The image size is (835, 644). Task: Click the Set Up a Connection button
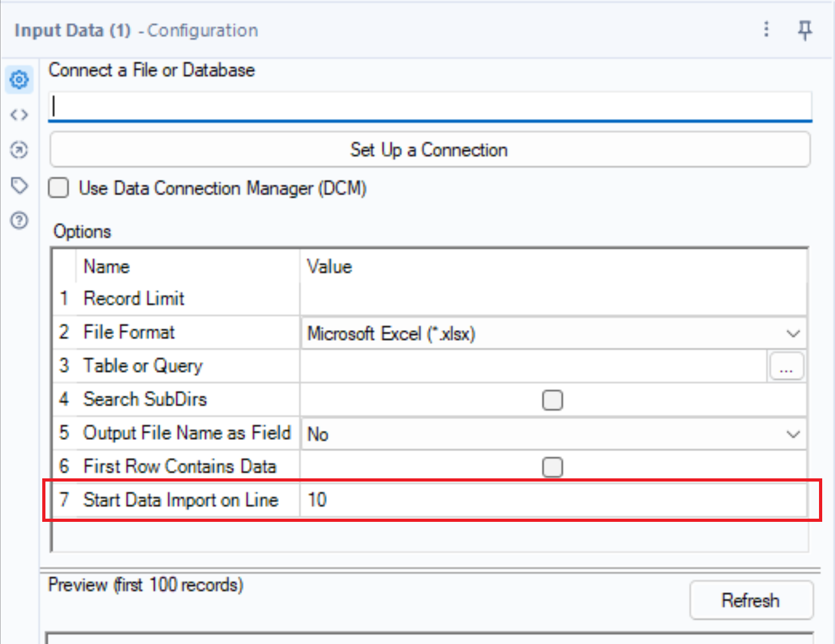430,150
